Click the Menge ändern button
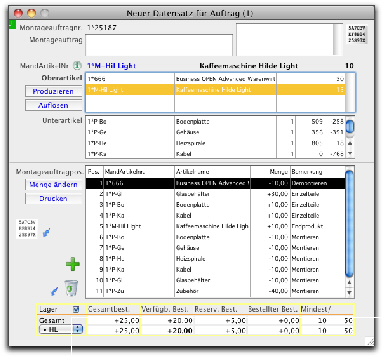388x361 pixels. (x=53, y=184)
